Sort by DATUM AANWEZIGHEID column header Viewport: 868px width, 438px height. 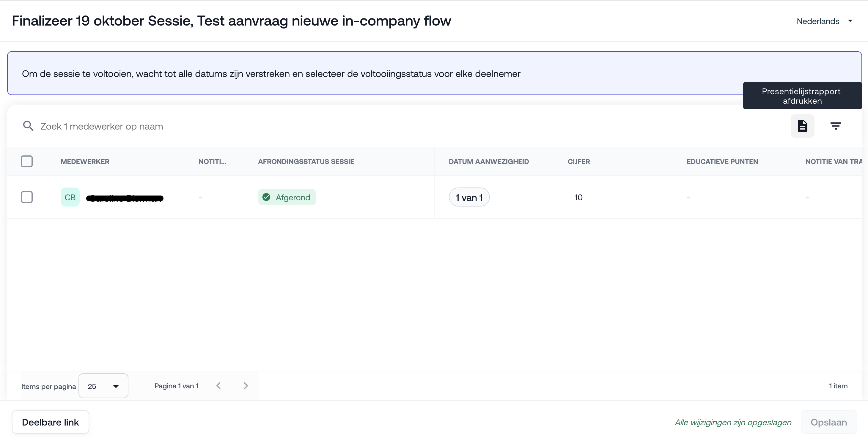pyautogui.click(x=489, y=161)
